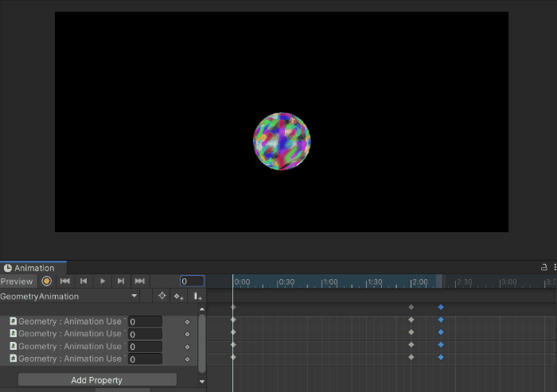Click the property list scroll-down arrow
The image size is (557, 392).
(x=202, y=382)
